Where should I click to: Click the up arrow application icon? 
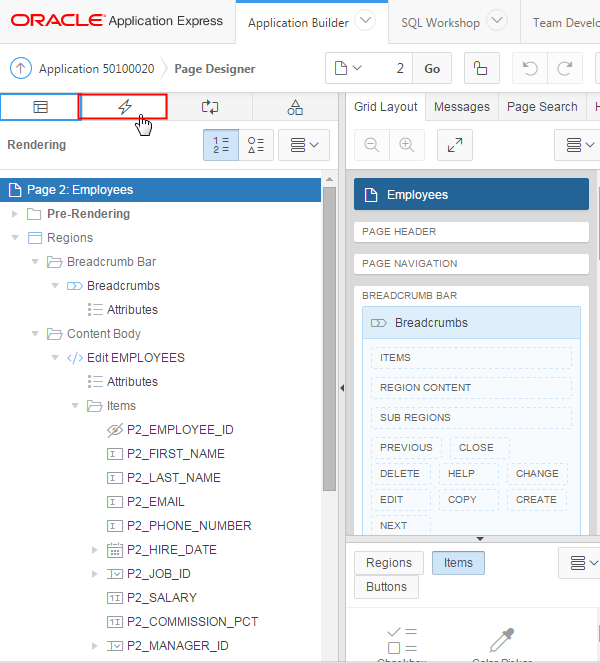[x=21, y=68]
